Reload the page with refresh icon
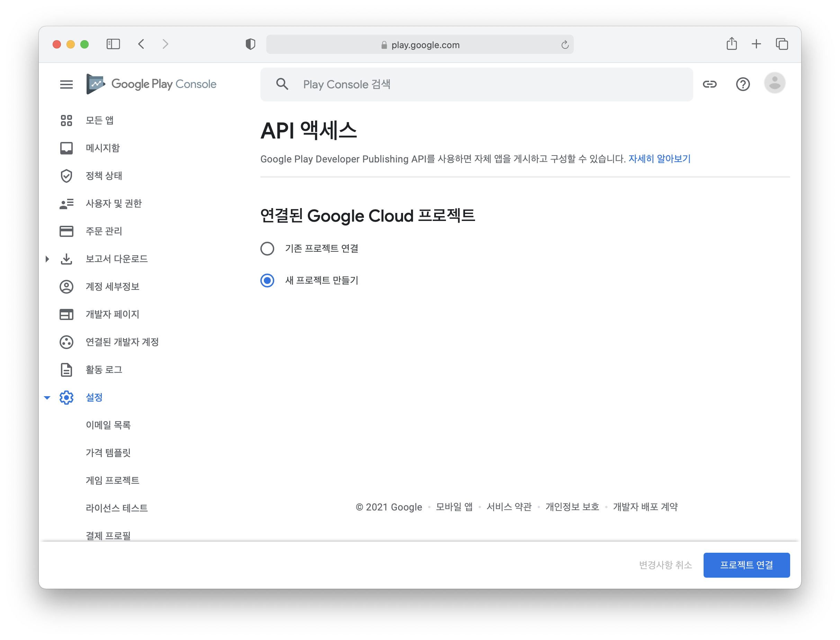 [x=565, y=45]
